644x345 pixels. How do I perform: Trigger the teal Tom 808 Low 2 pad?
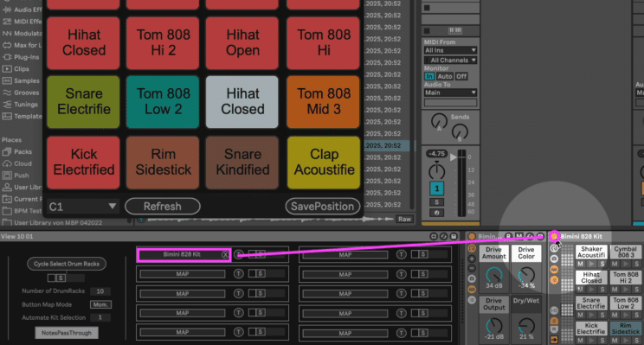163,101
